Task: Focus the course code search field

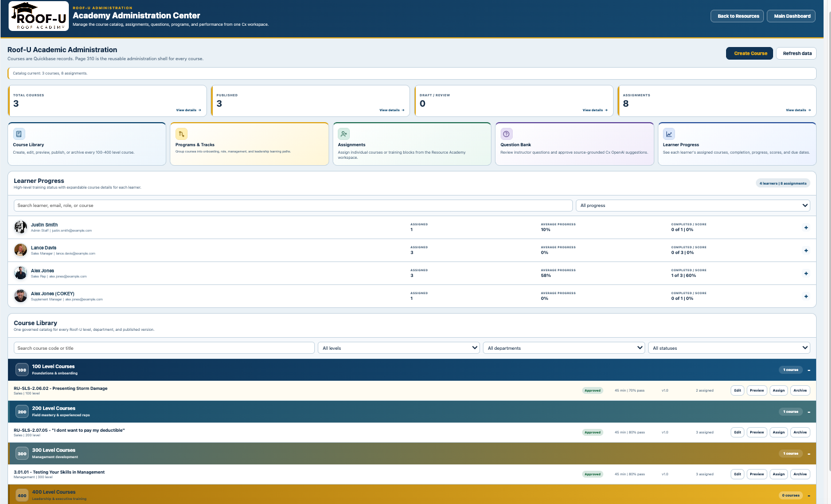Action: pyautogui.click(x=164, y=348)
